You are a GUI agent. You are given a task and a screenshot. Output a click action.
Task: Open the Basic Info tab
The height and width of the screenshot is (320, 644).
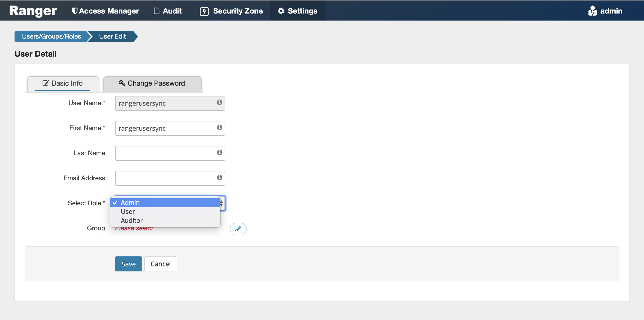[x=63, y=83]
